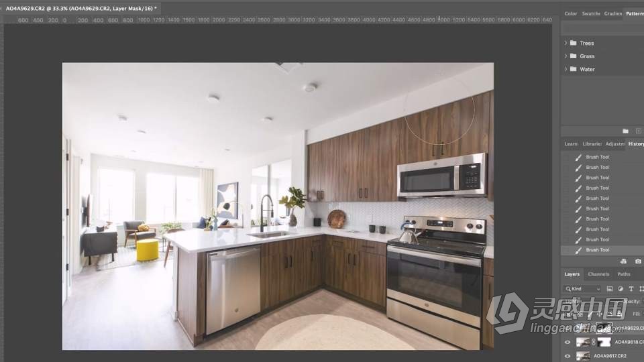The image size is (644, 362).
Task: Switch to the Channels tab
Action: [598, 274]
